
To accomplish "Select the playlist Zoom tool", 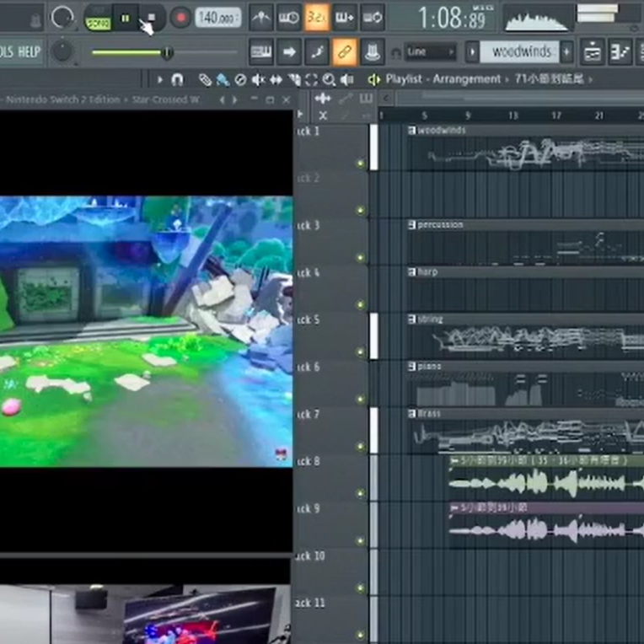I will (x=329, y=80).
